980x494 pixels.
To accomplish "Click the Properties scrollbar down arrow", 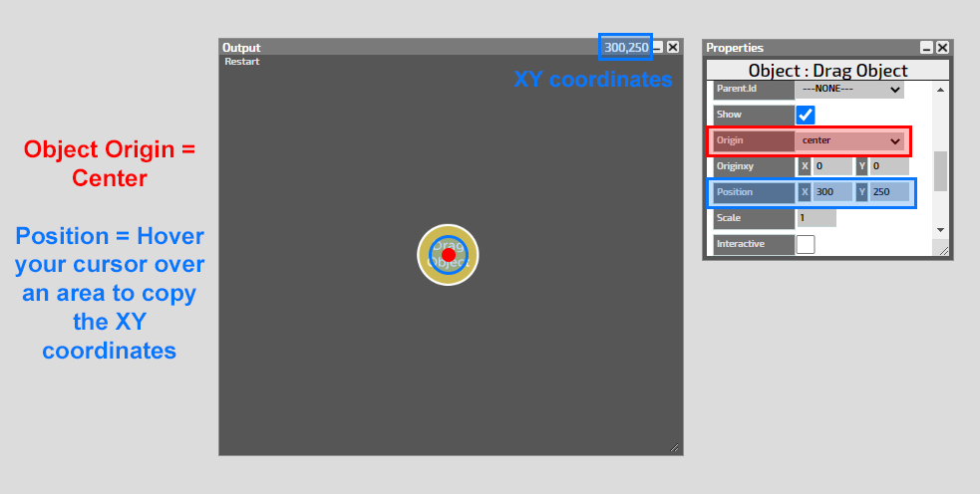I will click(941, 230).
